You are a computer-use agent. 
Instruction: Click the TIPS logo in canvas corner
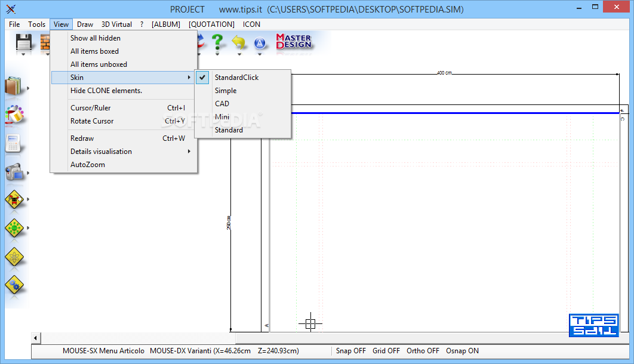click(593, 325)
